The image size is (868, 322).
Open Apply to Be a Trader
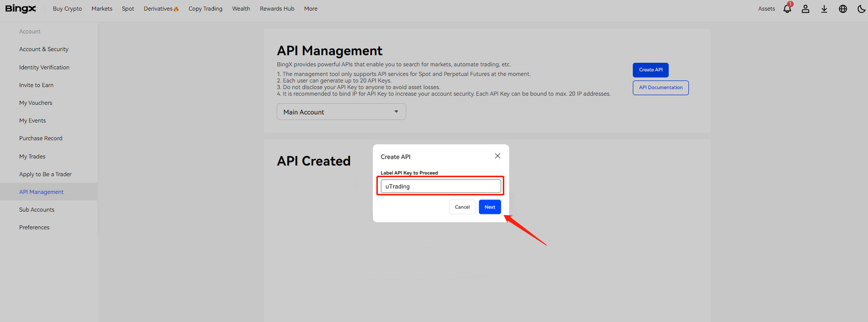pos(46,174)
